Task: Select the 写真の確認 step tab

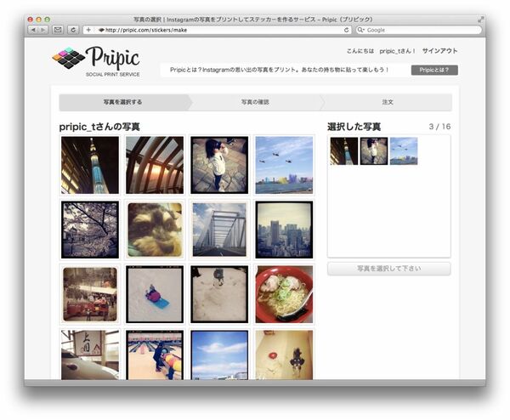Action: (255, 102)
